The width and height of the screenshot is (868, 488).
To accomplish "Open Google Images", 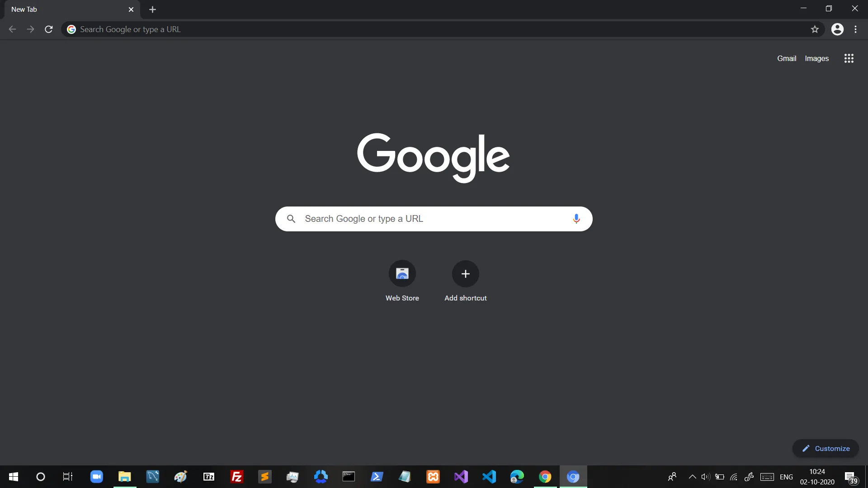I will coord(816,58).
